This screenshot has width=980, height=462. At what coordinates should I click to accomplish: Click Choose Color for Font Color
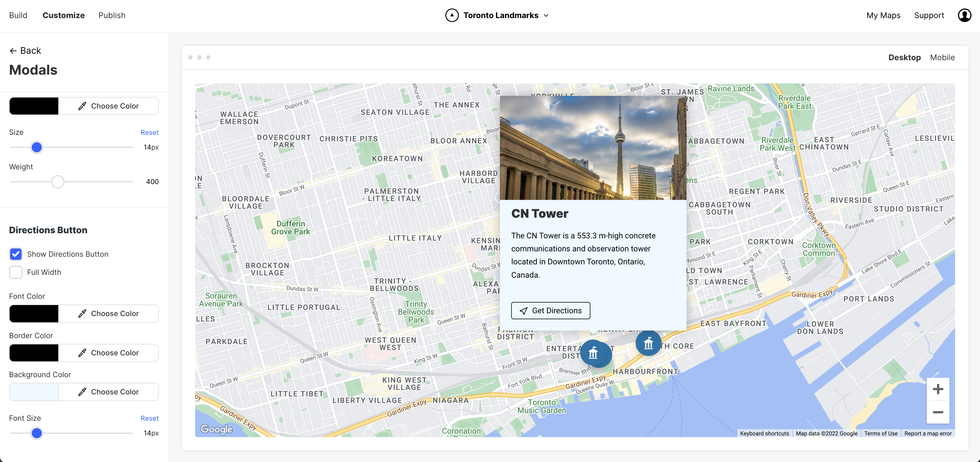point(108,314)
